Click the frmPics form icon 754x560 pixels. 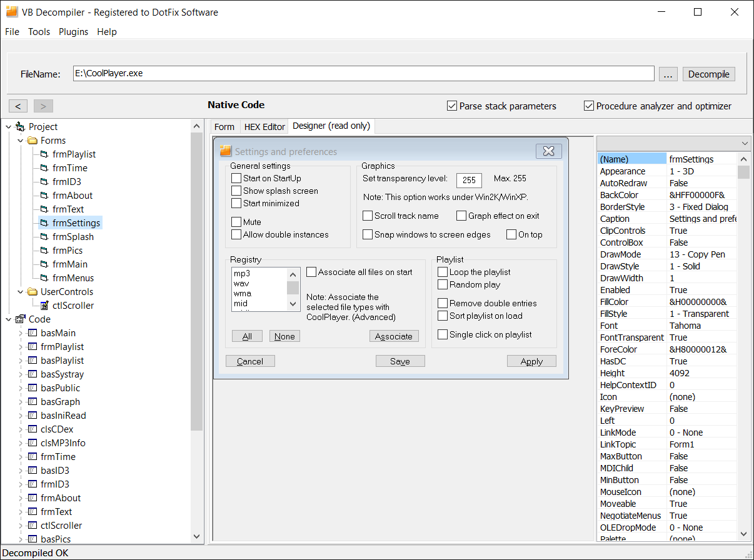(44, 251)
